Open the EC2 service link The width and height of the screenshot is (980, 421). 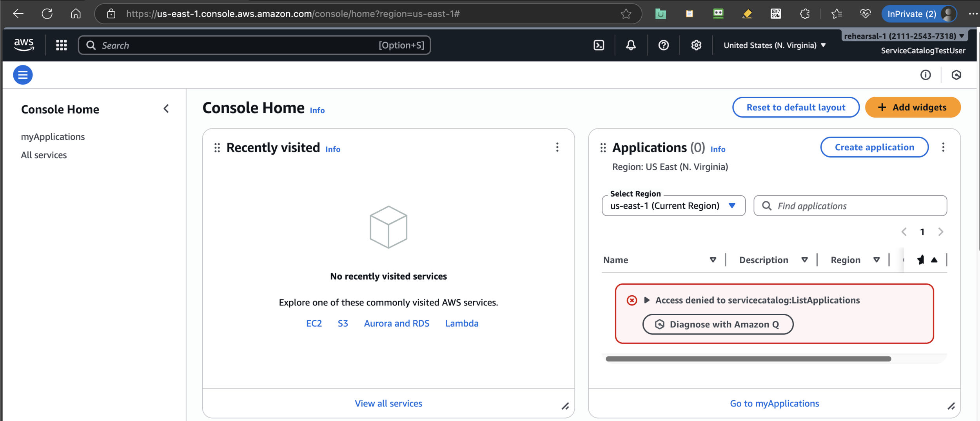[x=314, y=323]
